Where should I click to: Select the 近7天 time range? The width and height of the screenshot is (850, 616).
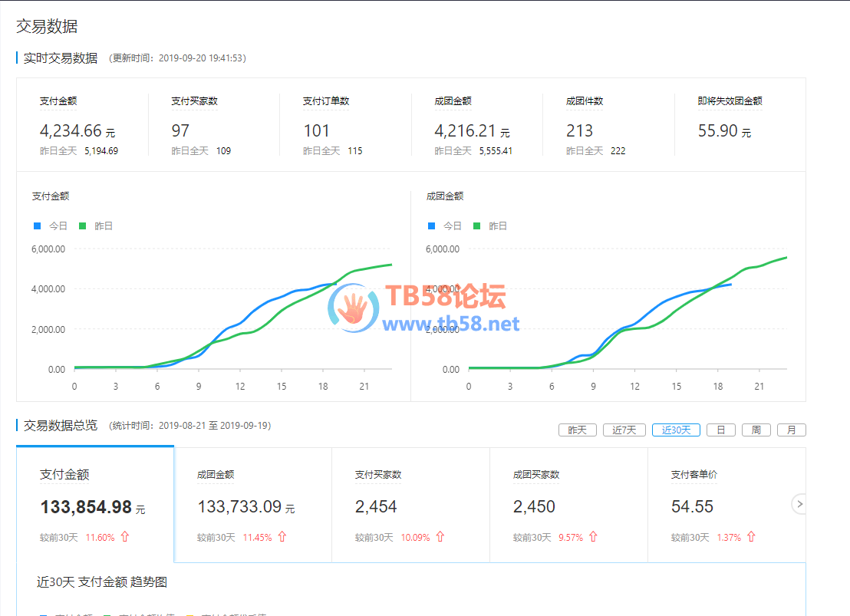624,430
